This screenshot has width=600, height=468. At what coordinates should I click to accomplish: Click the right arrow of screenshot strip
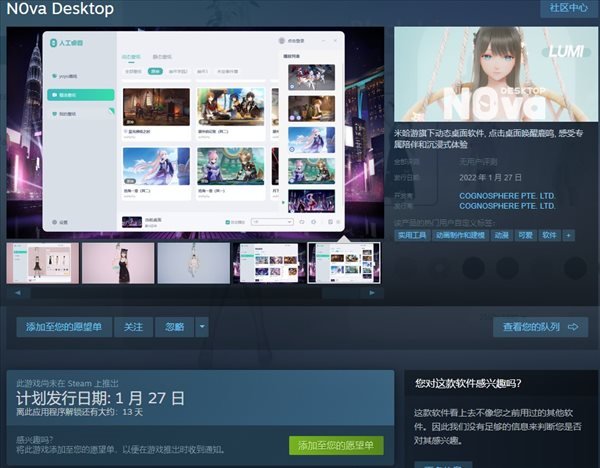[x=372, y=293]
